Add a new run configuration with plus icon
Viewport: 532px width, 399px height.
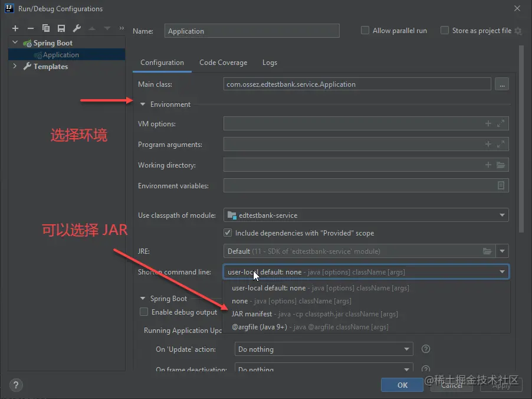tap(15, 28)
